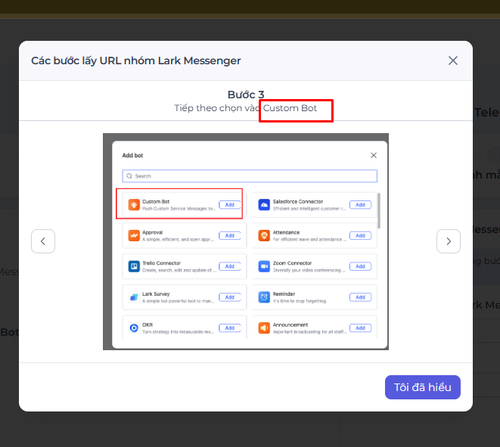
Task: Close the Add bot panel
Action: 374,155
